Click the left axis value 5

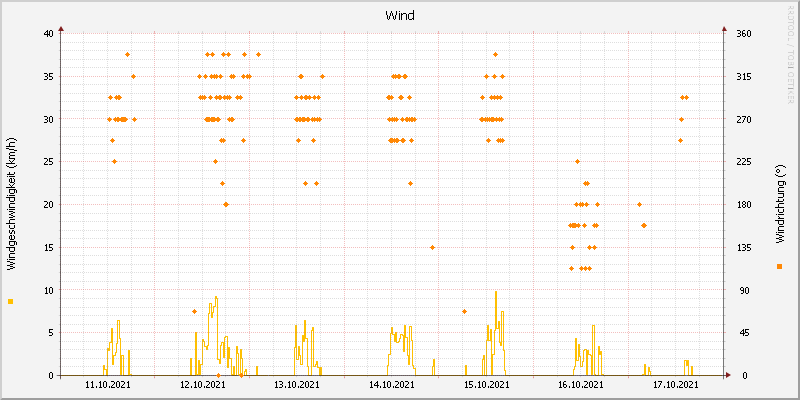(x=51, y=333)
